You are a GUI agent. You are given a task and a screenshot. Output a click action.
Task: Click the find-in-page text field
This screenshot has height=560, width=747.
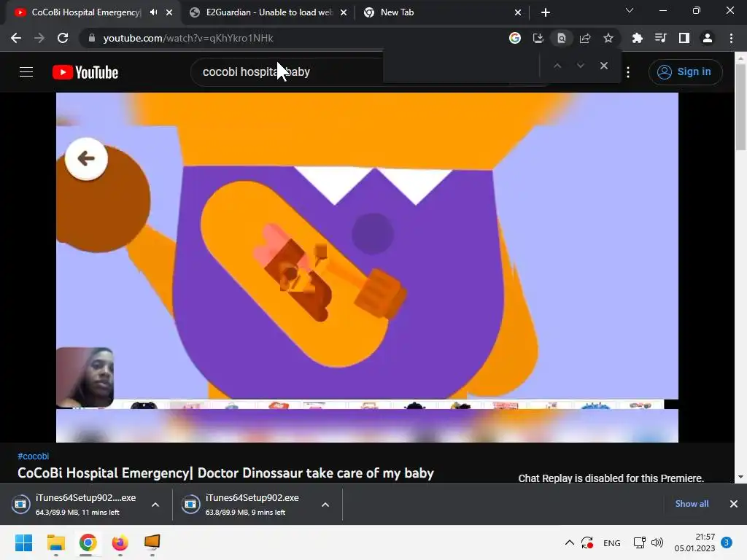(x=461, y=66)
